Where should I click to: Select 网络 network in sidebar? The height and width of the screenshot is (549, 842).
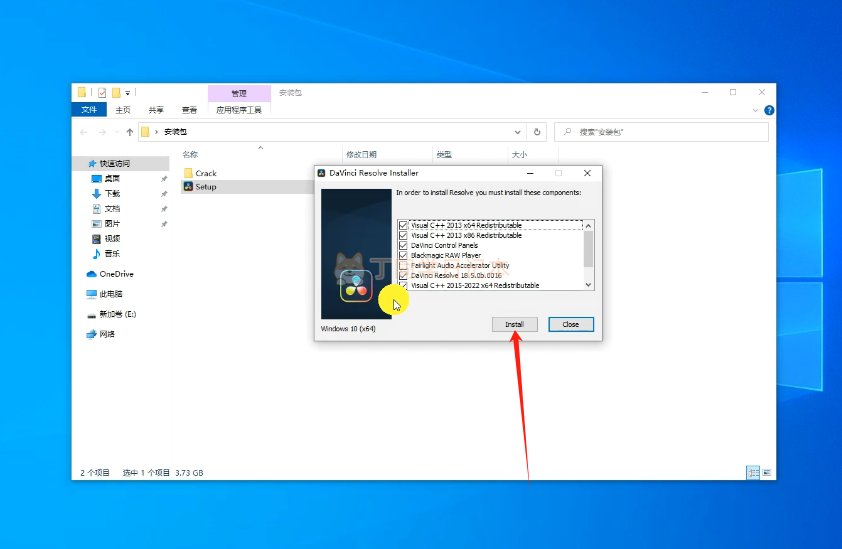(101, 334)
